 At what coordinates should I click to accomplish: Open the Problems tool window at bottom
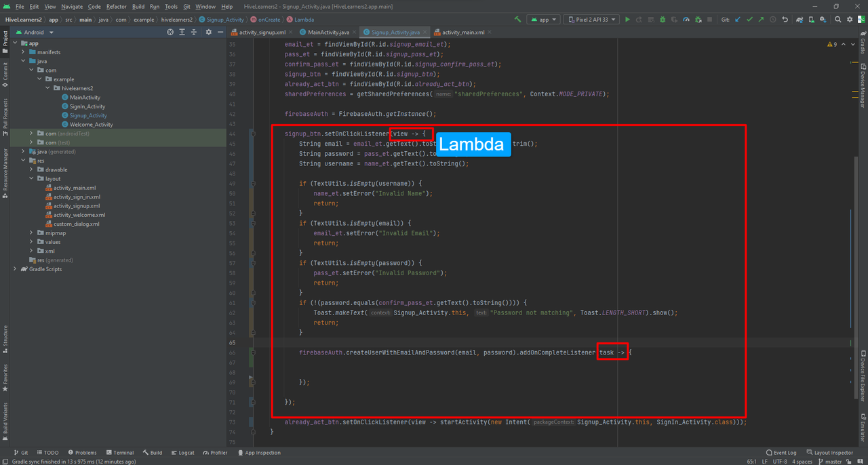tap(81, 452)
